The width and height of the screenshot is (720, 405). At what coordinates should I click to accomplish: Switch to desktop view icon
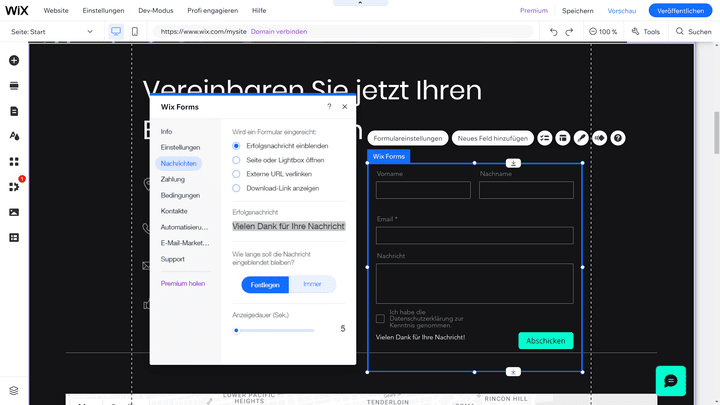point(116,31)
